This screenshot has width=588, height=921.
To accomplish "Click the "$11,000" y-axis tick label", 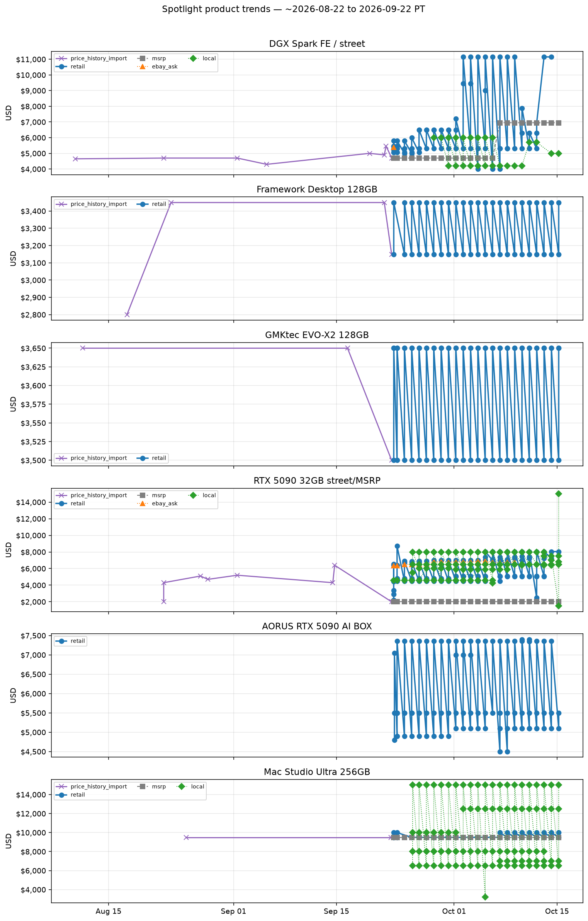I will click(x=31, y=60).
